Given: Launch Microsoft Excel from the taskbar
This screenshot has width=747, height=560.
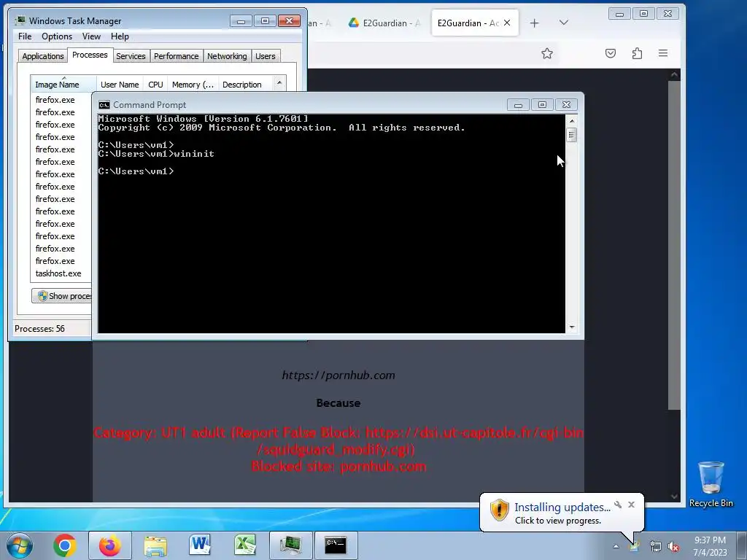Looking at the screenshot, I should point(245,545).
